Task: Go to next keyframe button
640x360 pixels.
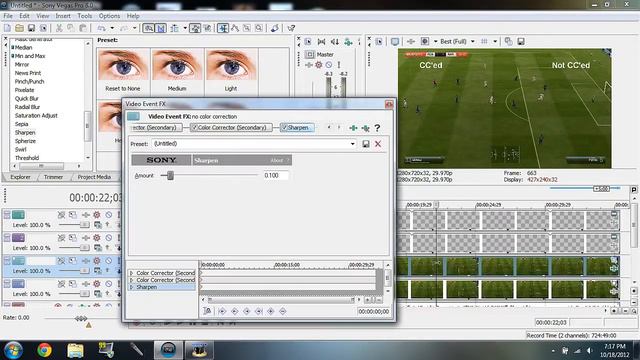Action: point(247,311)
